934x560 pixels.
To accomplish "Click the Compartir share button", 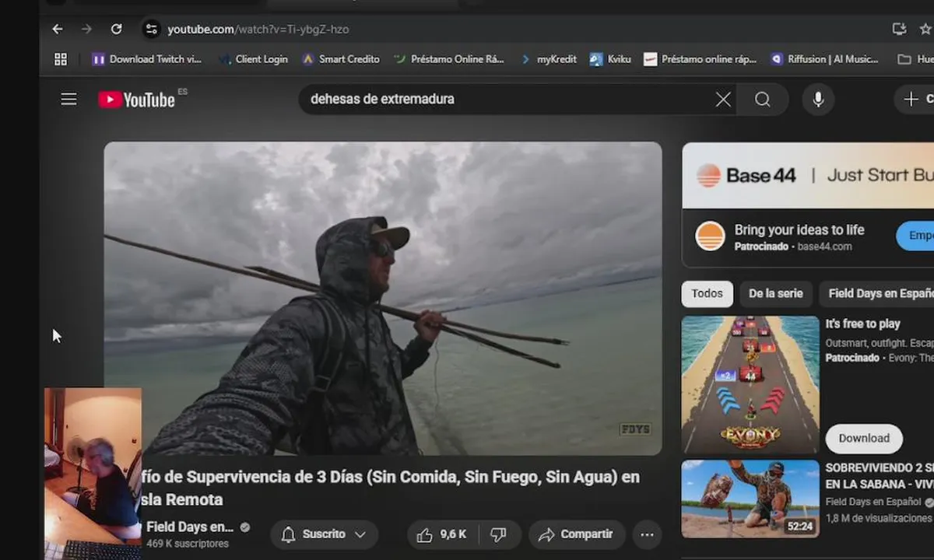I will (577, 534).
